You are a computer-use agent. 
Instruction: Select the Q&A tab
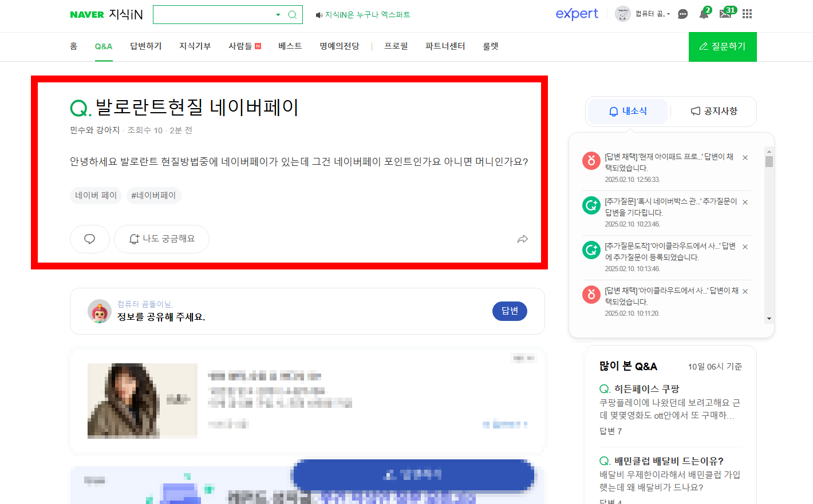104,46
